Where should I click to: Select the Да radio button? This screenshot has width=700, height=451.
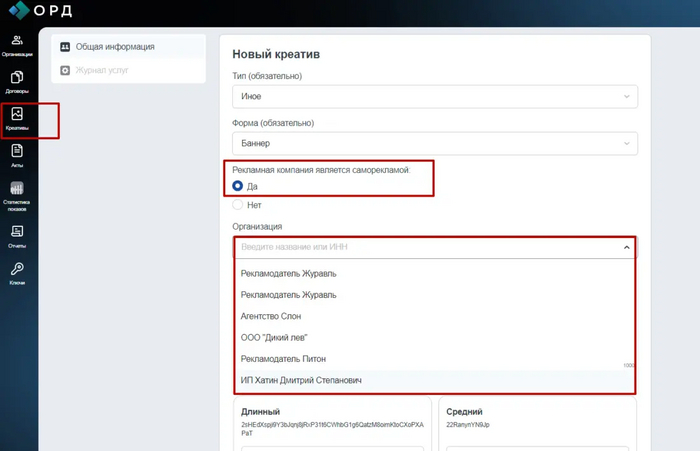(238, 186)
